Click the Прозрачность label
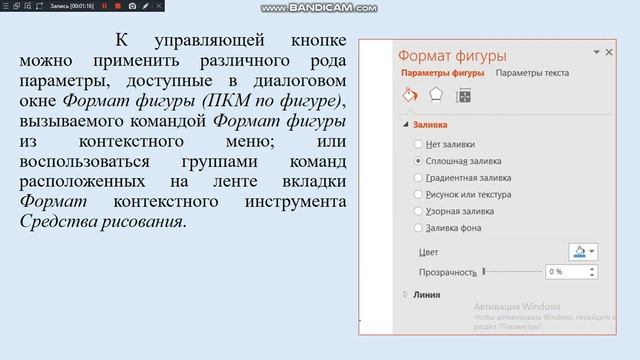Viewport: 640px width, 360px height. pos(448,272)
